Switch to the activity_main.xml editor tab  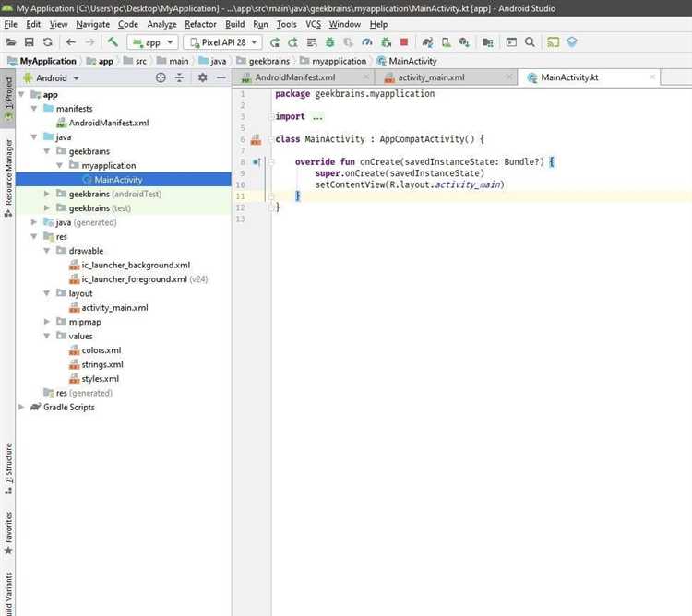(x=431, y=77)
